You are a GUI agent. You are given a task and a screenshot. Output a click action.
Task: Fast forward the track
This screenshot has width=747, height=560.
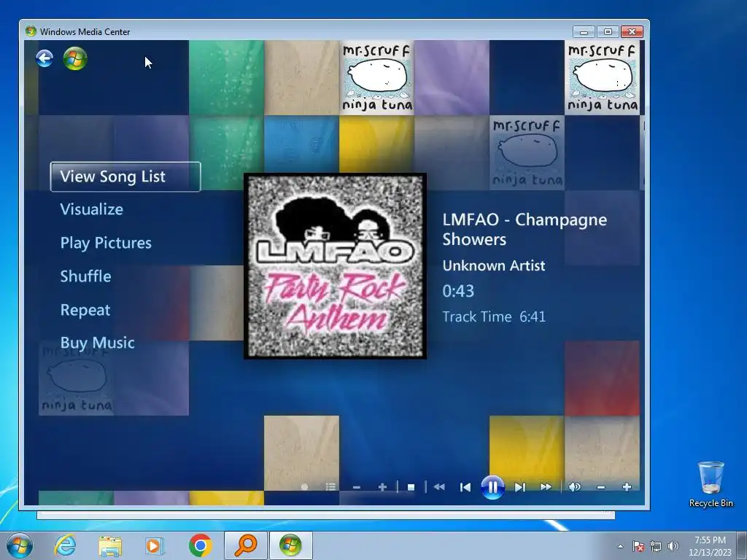(x=546, y=487)
